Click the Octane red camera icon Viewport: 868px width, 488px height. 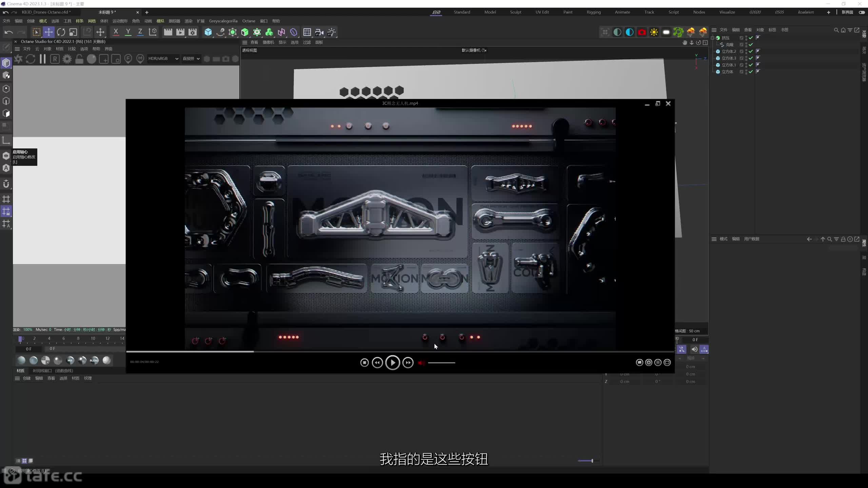coord(642,32)
